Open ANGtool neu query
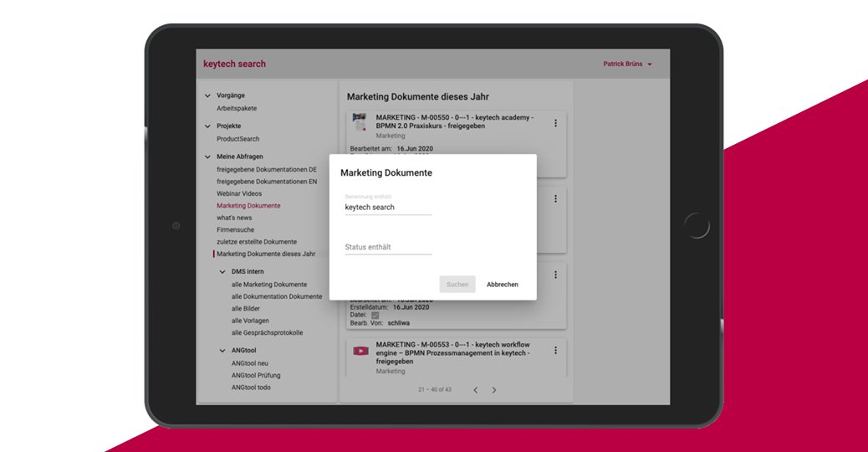Screen dimensions: 868x452 pos(250,363)
